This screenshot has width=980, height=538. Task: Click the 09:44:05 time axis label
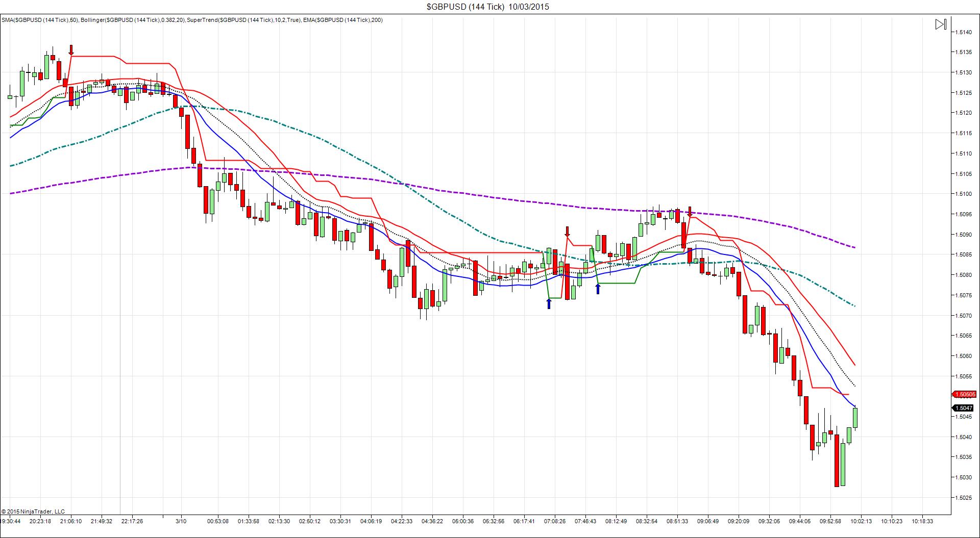[800, 521]
